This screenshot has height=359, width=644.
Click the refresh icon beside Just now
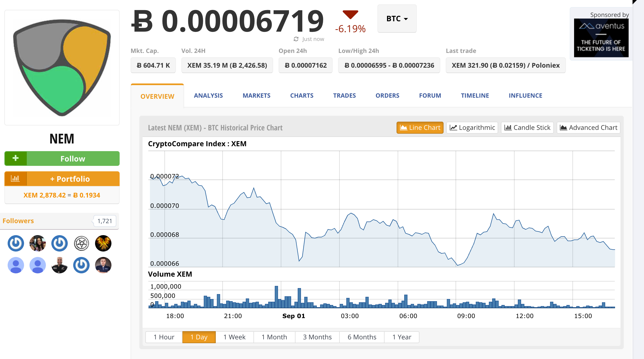coord(296,39)
